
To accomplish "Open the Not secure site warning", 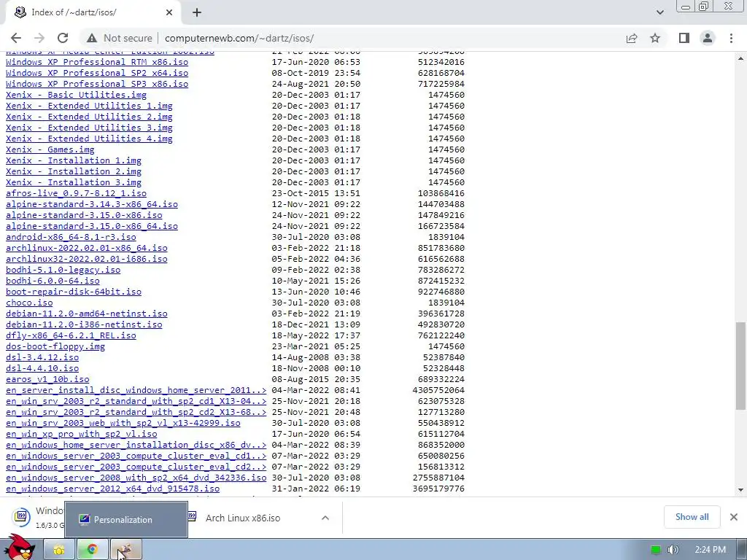I will pyautogui.click(x=120, y=38).
